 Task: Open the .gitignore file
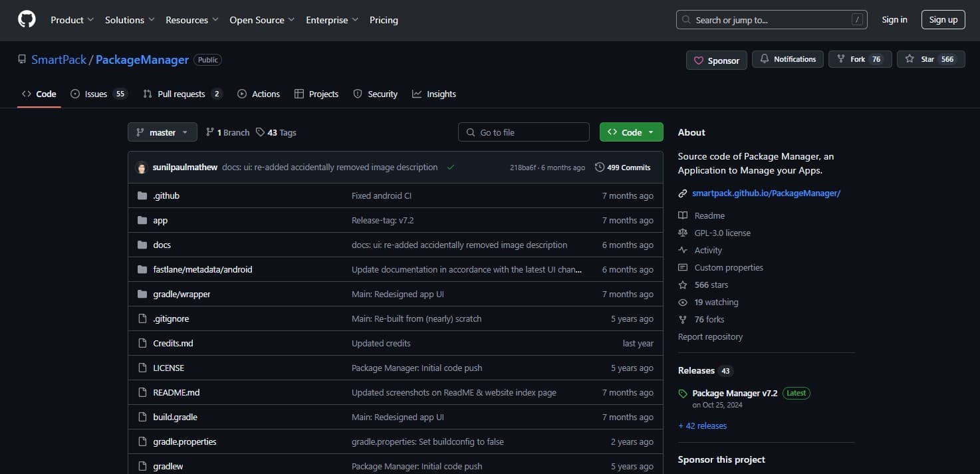click(171, 318)
